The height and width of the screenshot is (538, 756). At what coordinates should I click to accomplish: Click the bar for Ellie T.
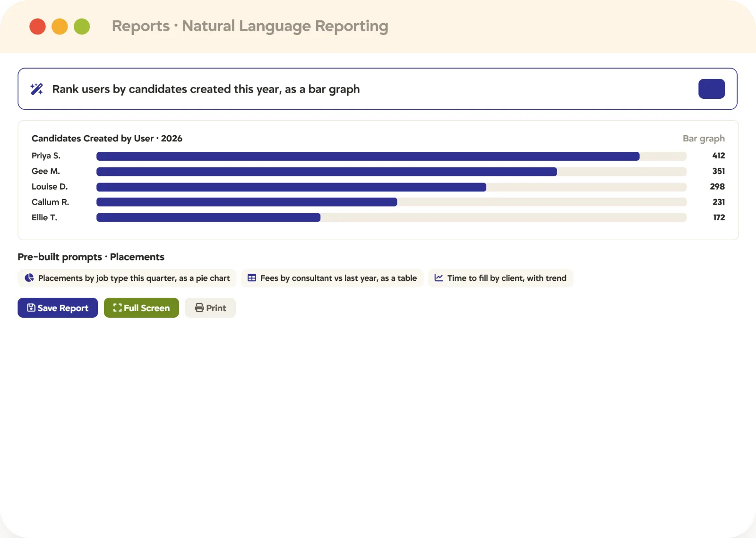(x=208, y=217)
